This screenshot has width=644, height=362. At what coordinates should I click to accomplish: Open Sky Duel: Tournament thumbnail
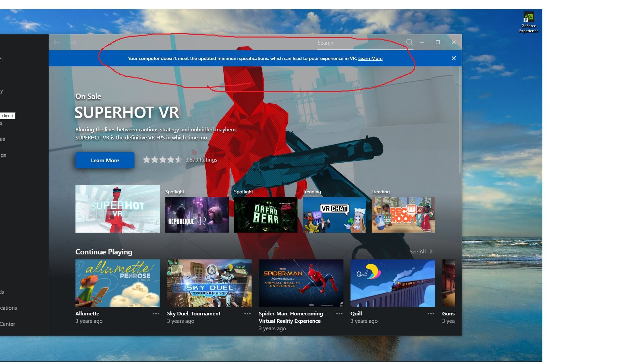pyautogui.click(x=209, y=283)
